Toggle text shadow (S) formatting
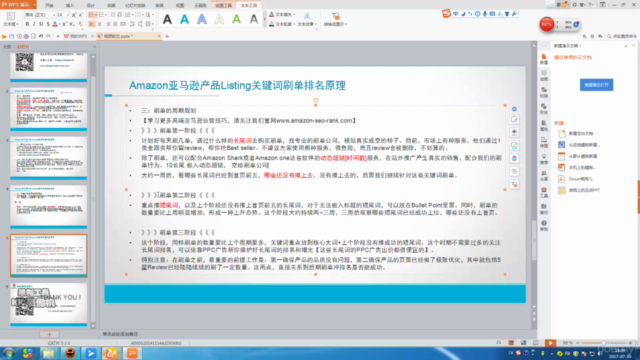The image size is (640, 360). (x=48, y=24)
